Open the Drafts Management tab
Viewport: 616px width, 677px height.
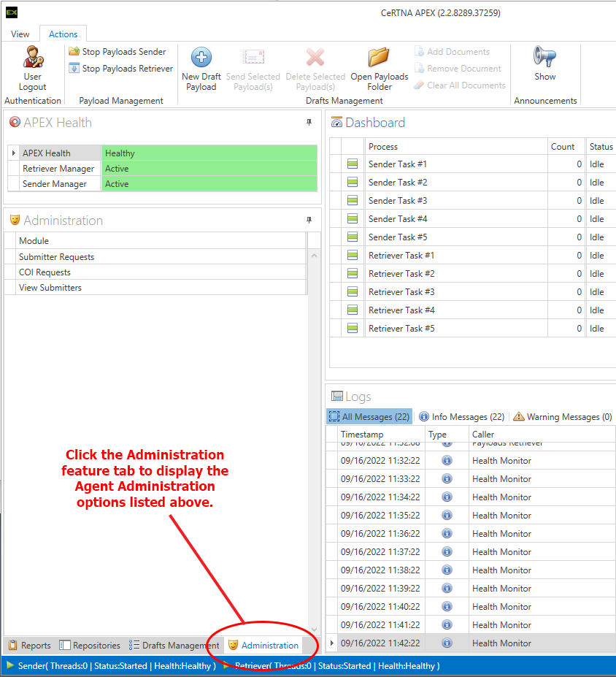tap(174, 646)
